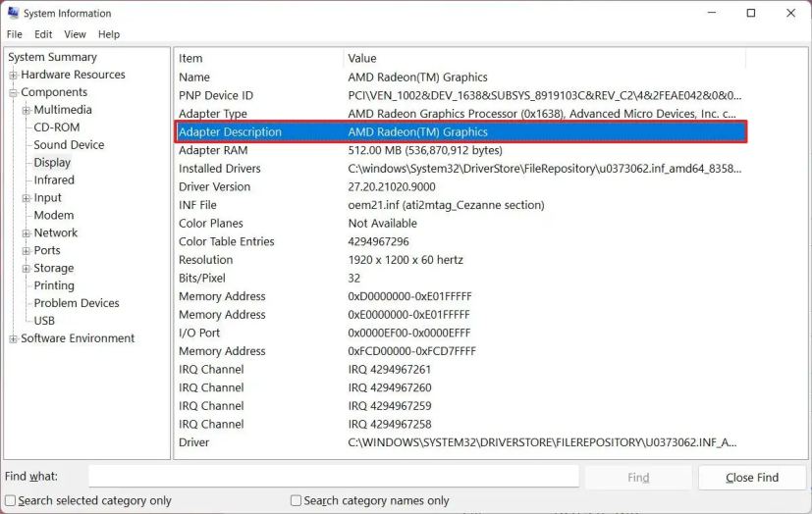Click the Close Find button

[752, 478]
